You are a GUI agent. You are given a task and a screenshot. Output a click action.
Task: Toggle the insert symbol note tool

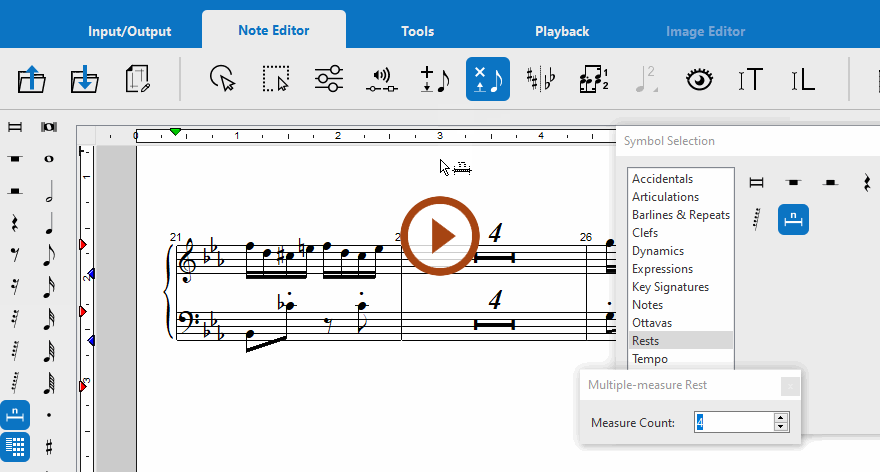pos(488,79)
